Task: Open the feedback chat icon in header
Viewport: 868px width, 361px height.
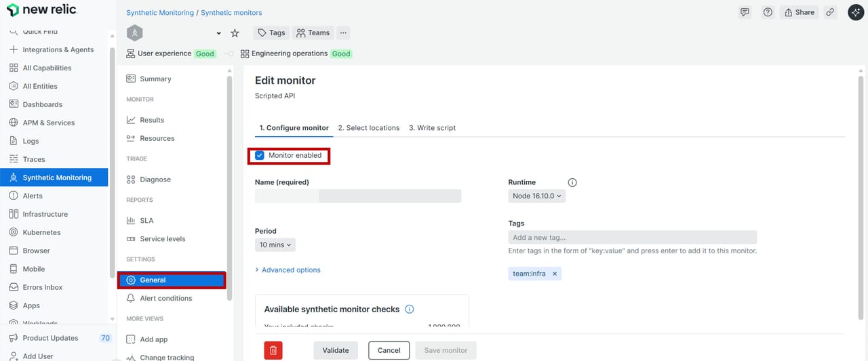Action: click(745, 12)
